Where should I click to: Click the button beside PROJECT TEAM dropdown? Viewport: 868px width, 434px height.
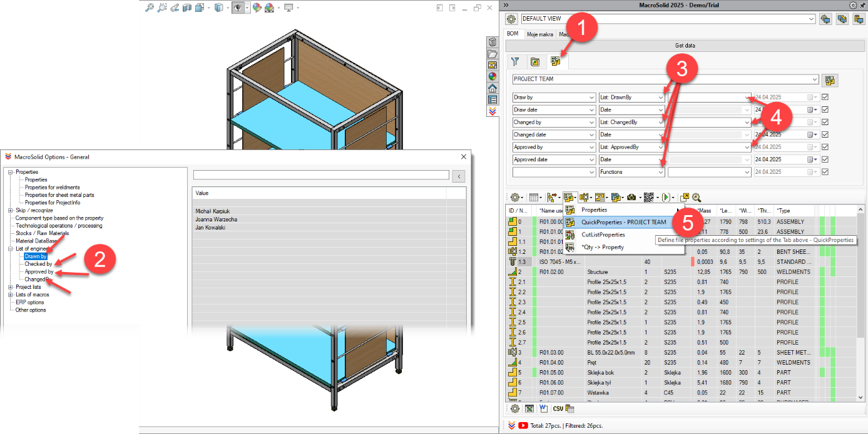tap(830, 80)
